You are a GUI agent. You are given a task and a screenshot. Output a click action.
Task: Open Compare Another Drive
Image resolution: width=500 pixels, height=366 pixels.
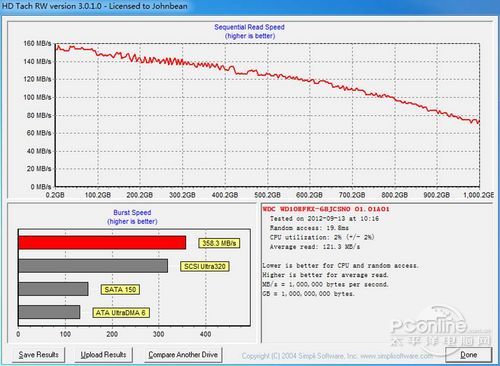click(183, 355)
